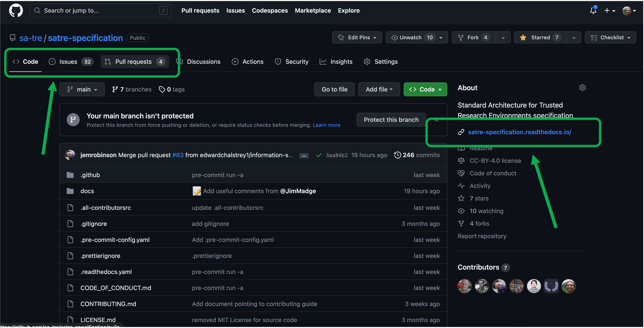644x328 pixels.
Task: Open the plus create-new menu
Action: tap(610, 11)
